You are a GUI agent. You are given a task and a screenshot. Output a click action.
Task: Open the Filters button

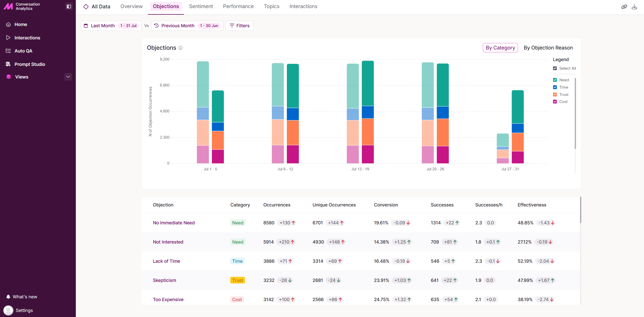(x=239, y=26)
